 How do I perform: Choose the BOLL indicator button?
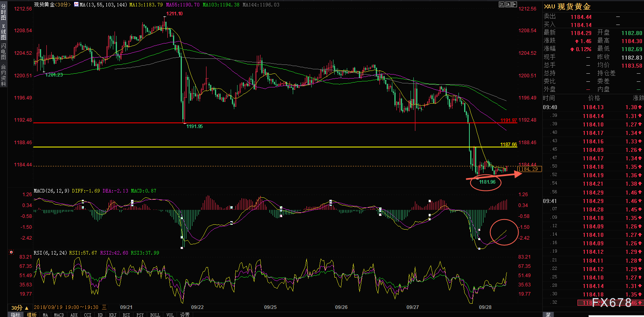pos(155,315)
